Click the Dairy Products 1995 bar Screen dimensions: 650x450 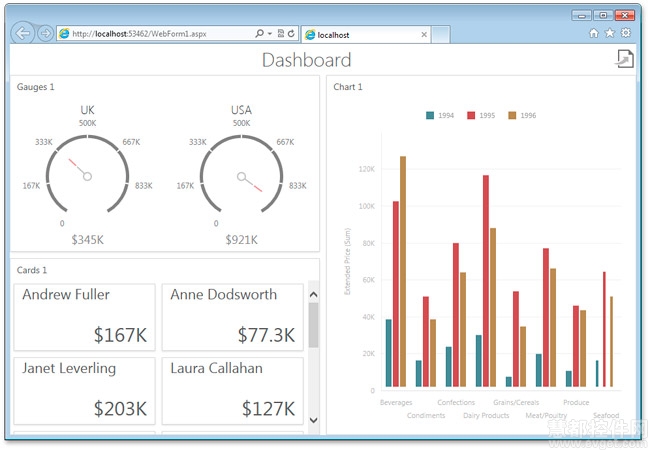click(486, 281)
